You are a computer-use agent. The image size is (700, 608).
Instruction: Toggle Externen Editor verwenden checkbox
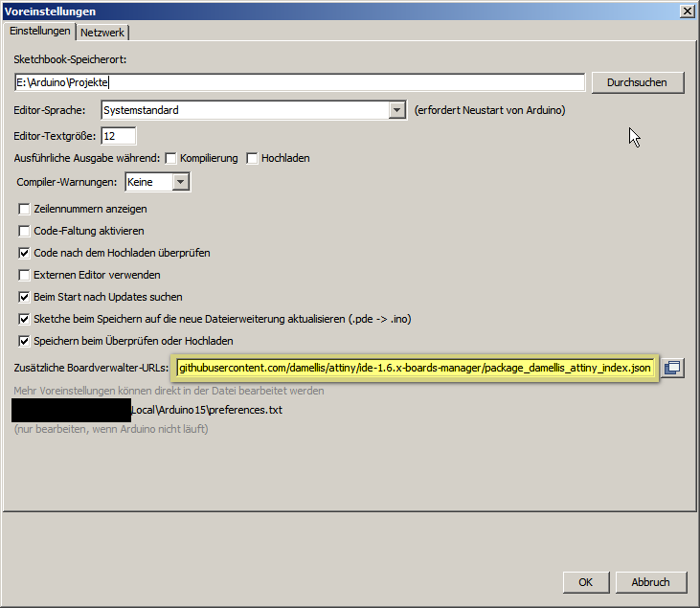[x=25, y=275]
